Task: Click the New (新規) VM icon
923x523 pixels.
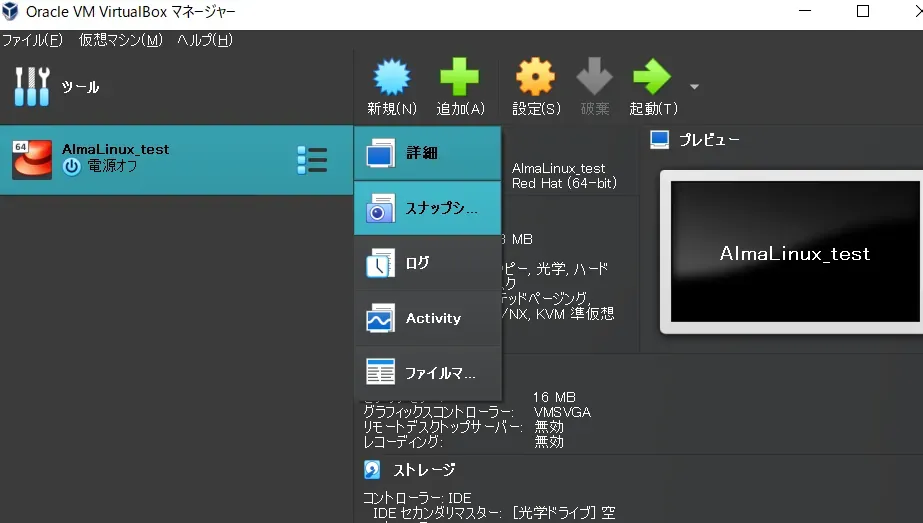Action: pos(392,78)
